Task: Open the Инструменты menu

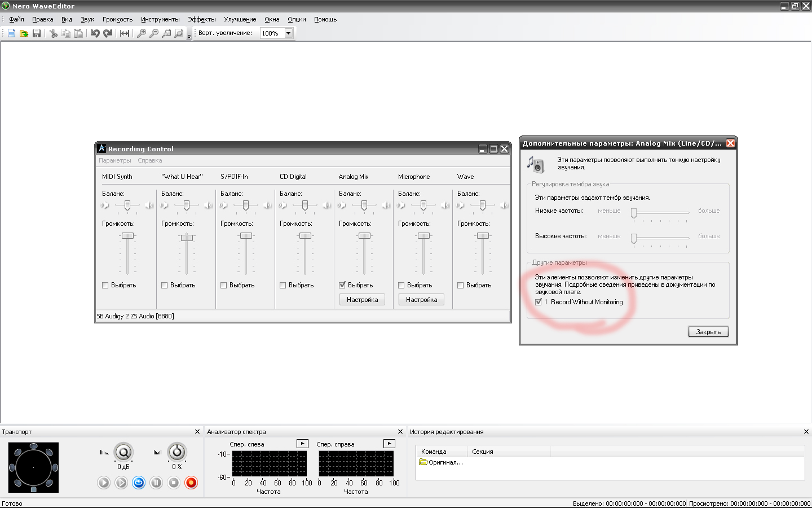Action: click(x=160, y=19)
